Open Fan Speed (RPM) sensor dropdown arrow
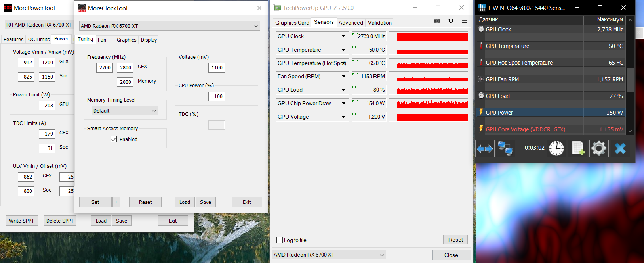Image resolution: width=644 pixels, height=263 pixels. 343,76
